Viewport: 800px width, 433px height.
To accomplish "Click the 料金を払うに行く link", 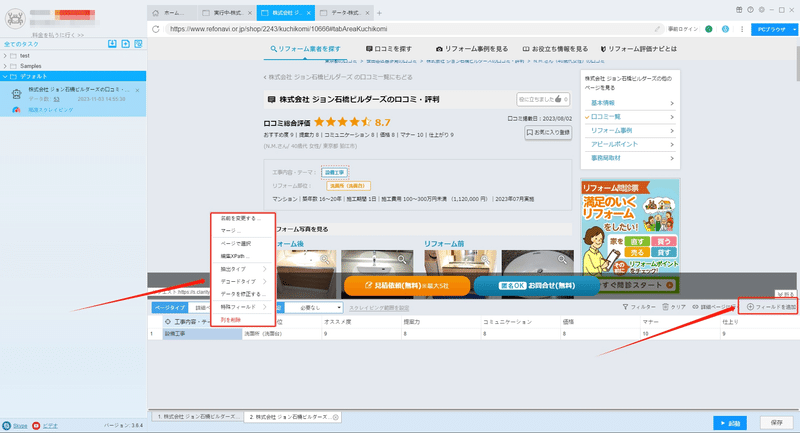I will click(58, 35).
